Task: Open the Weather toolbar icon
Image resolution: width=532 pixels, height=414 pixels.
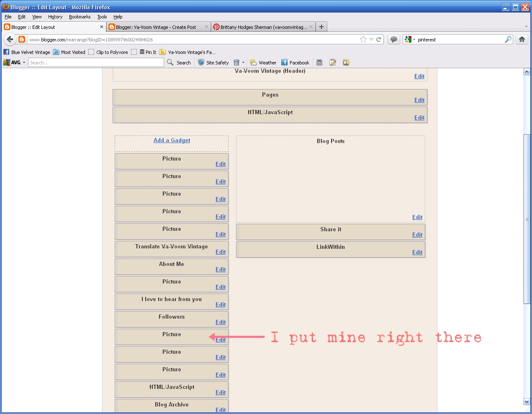Action: [x=253, y=62]
